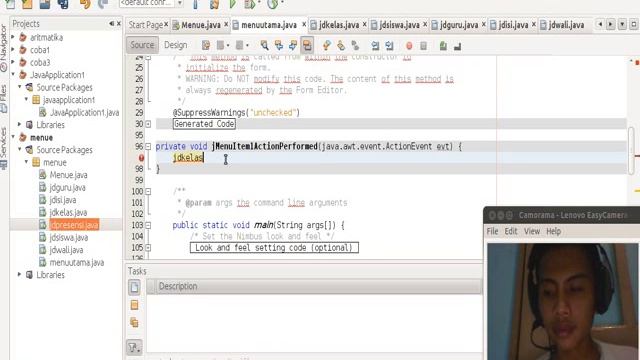This screenshot has height=360, width=640.
Task: Click the Tasks panel second orange scope icon
Action: (134, 305)
